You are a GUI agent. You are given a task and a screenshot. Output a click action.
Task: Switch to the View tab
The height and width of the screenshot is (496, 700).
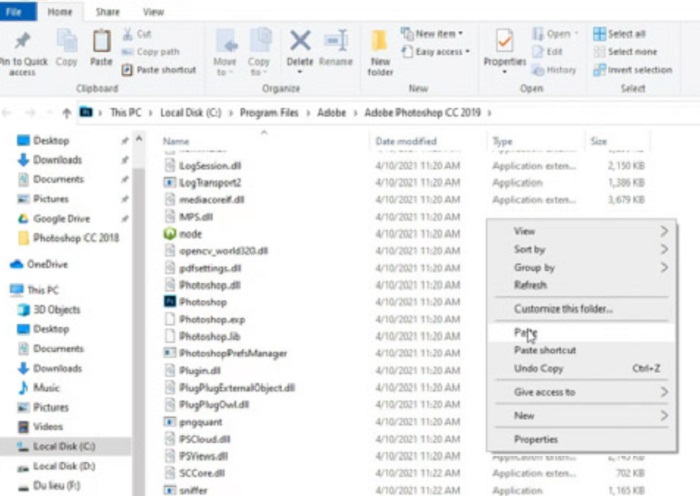pos(154,12)
